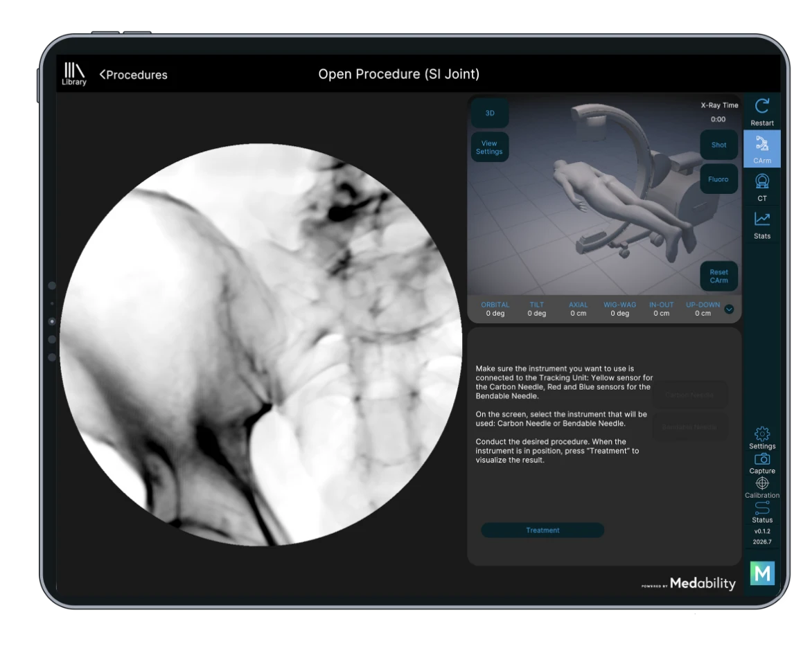Click the circular X-ray image
Image resolution: width=812 pixels, height=655 pixels.
261,345
